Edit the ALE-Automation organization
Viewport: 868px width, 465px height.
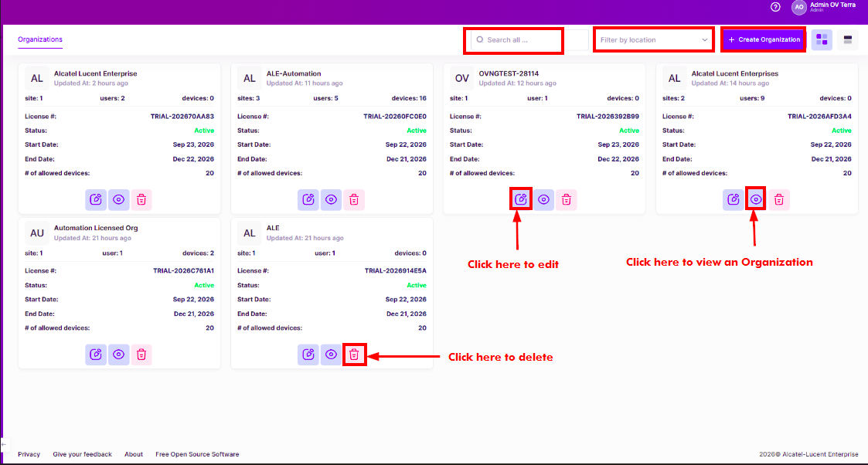coord(308,199)
